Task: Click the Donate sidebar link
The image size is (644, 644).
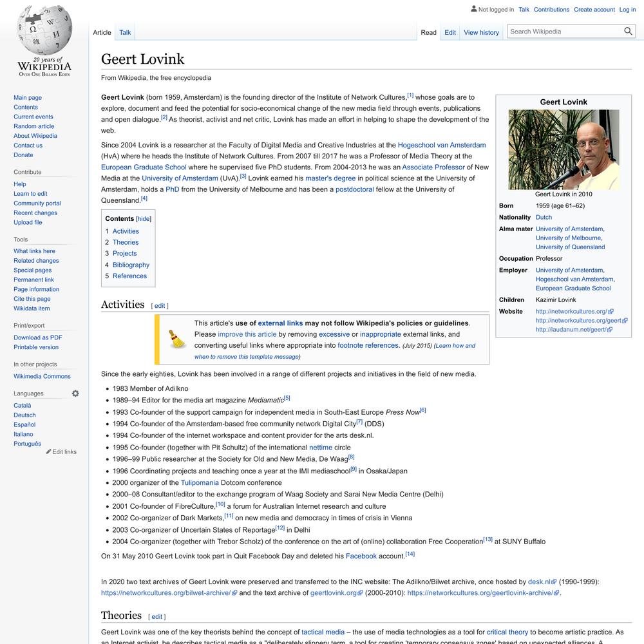Action: click(x=23, y=155)
